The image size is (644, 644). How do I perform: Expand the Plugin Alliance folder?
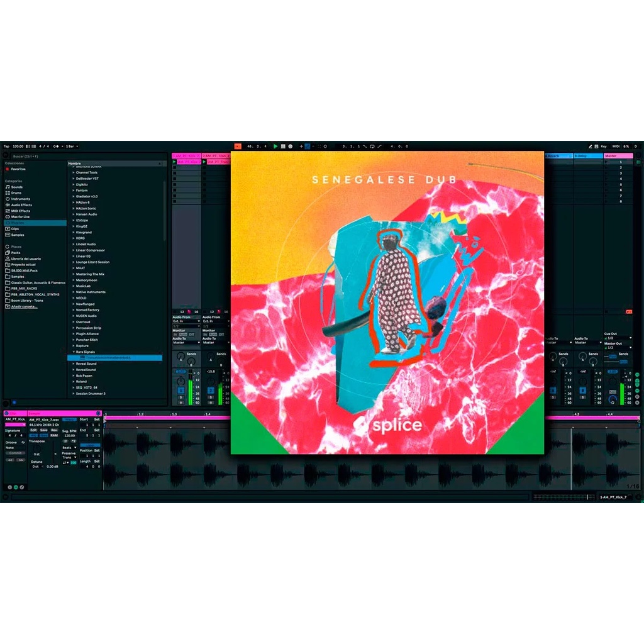pos(74,334)
